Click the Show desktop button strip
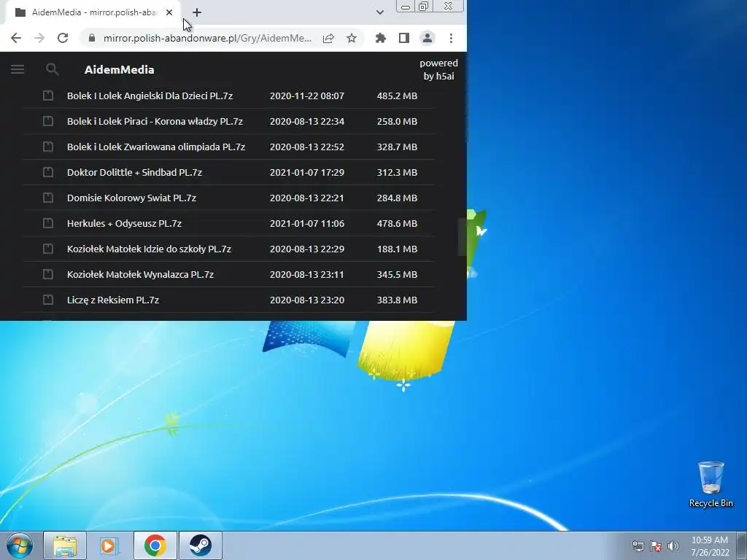 click(x=742, y=545)
